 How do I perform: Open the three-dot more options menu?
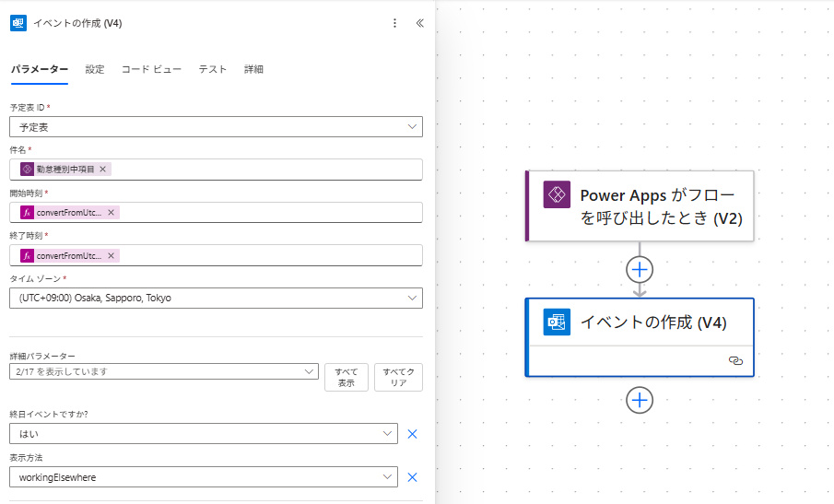(x=394, y=23)
